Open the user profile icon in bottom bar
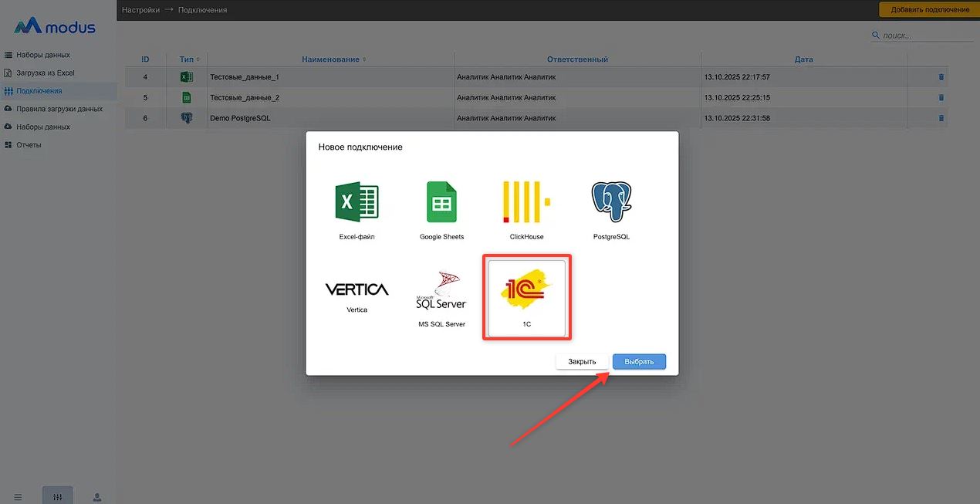This screenshot has width=980, height=504. point(97,497)
